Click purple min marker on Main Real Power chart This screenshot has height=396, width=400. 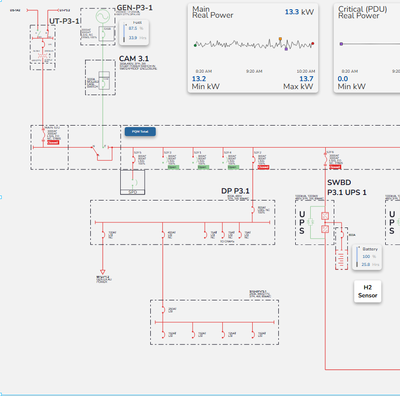(286, 49)
